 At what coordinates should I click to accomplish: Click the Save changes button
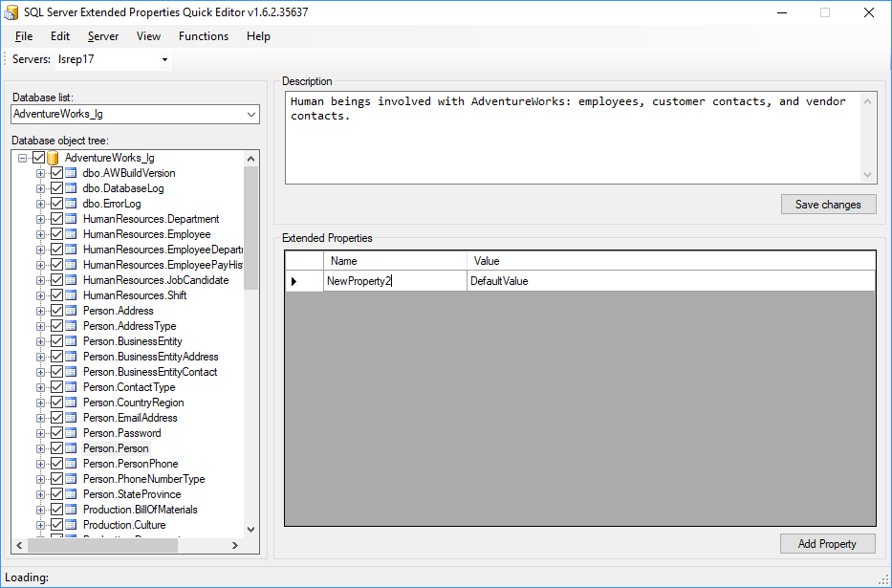[828, 204]
